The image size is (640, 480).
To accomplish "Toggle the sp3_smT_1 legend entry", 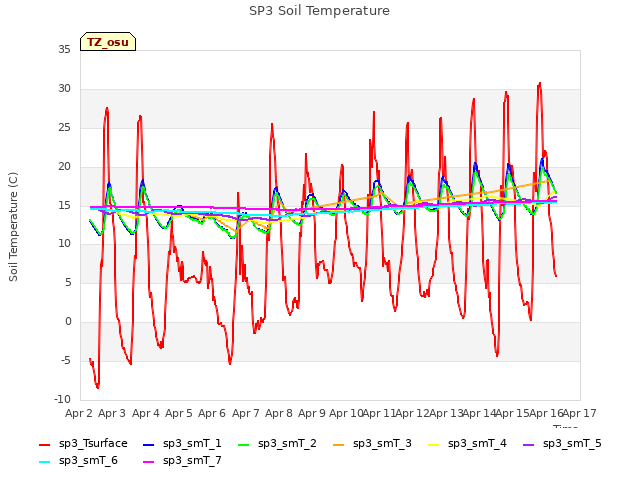I will (182, 444).
